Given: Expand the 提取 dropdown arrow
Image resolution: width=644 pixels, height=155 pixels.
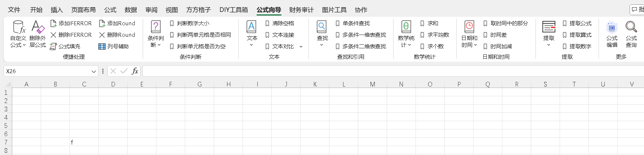Looking at the screenshot, I should pos(548,45).
